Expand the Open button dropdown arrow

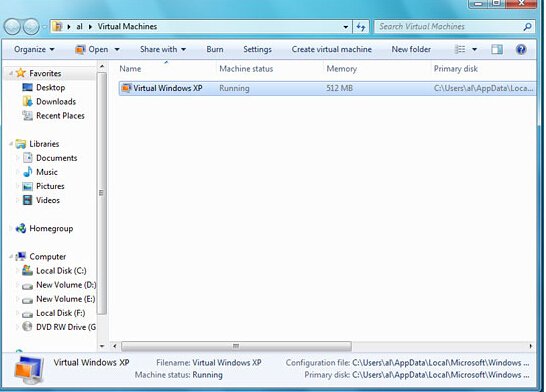(117, 49)
